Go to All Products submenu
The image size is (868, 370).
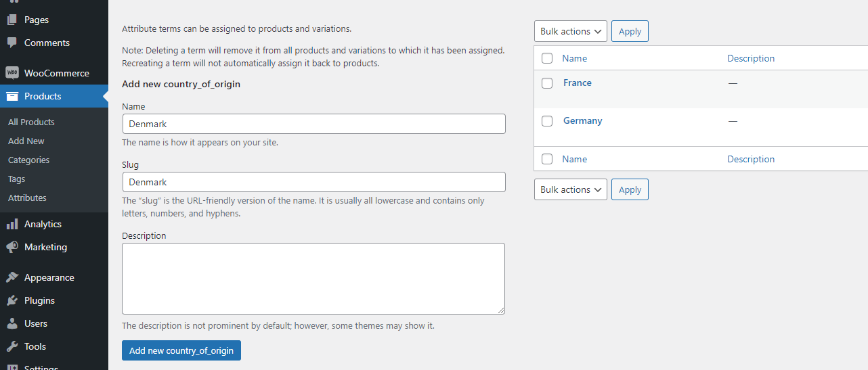tap(31, 122)
